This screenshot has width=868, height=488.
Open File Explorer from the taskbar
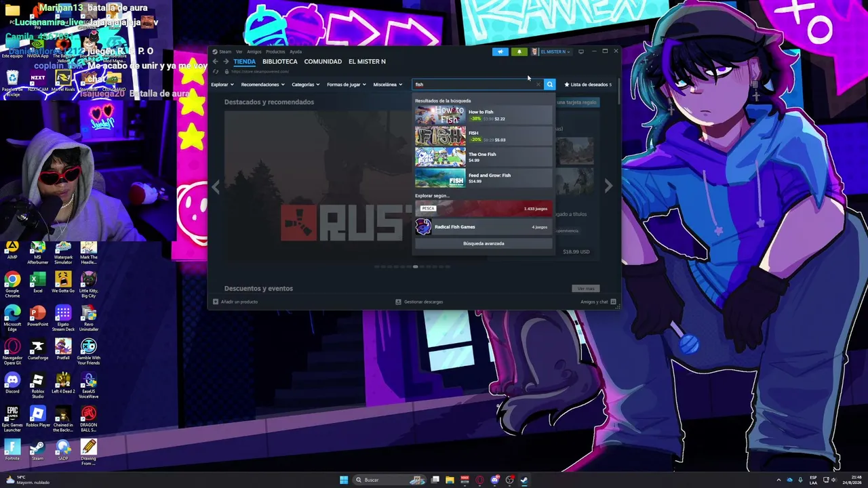coord(450,480)
